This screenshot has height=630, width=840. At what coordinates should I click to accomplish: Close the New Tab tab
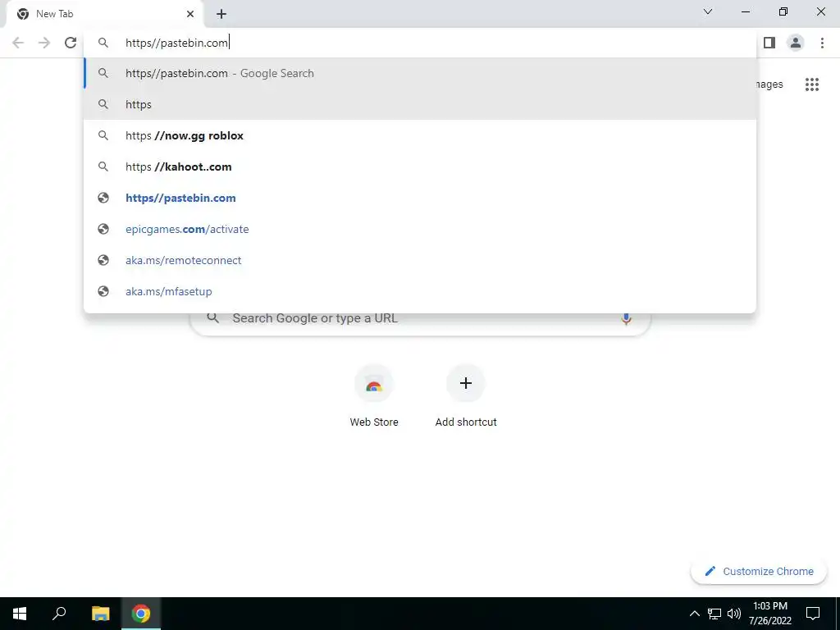click(x=190, y=14)
